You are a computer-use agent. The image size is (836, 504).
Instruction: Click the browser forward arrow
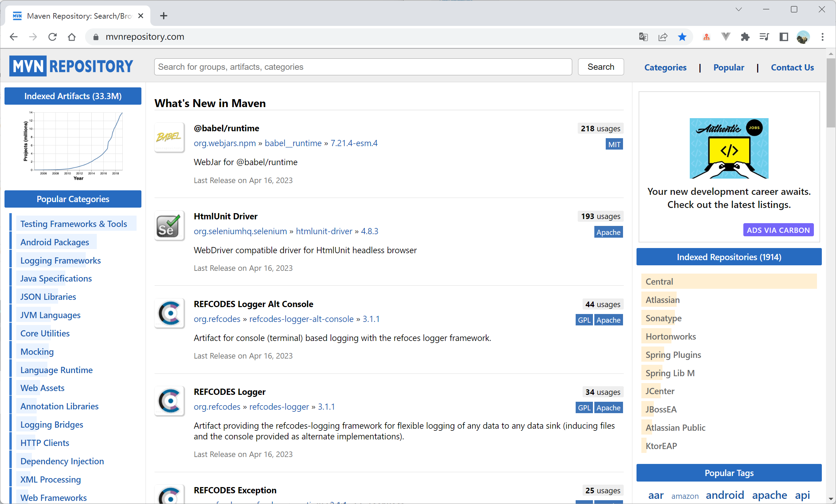(x=33, y=37)
